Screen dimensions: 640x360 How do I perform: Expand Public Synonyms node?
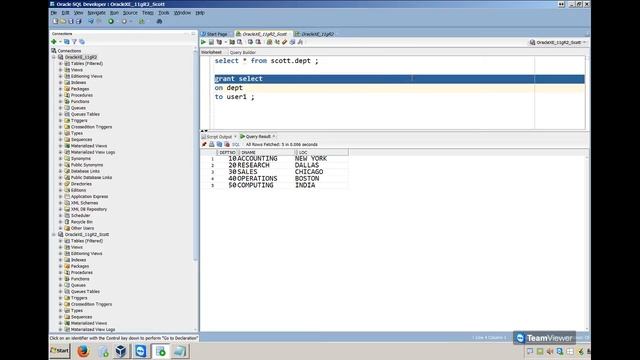coord(60,165)
